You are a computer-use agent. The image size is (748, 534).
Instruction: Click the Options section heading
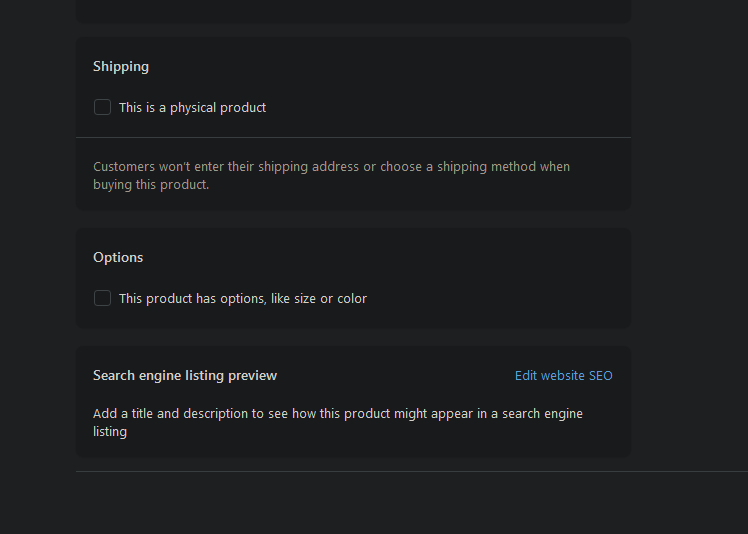click(x=118, y=257)
